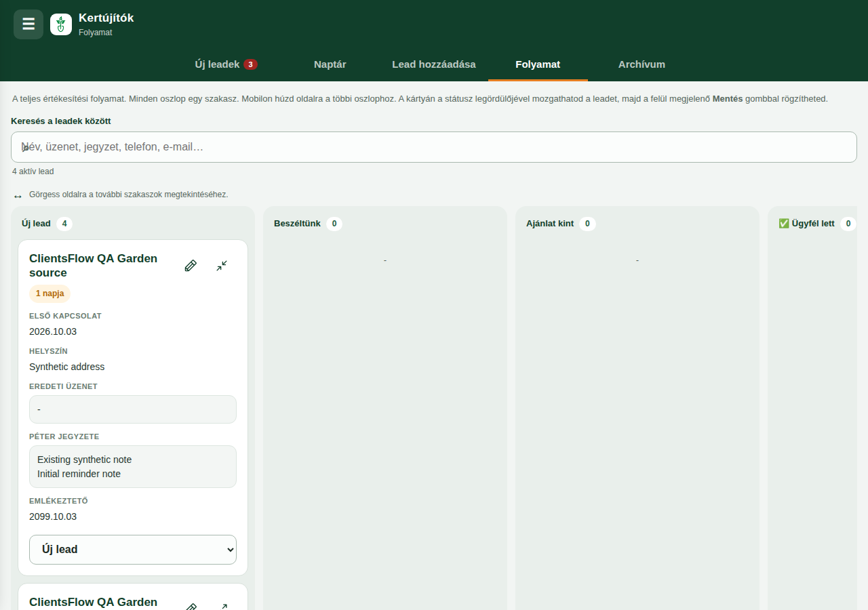The height and width of the screenshot is (610, 868).
Task: Focus the lead search field
Action: pyautogui.click(x=434, y=147)
